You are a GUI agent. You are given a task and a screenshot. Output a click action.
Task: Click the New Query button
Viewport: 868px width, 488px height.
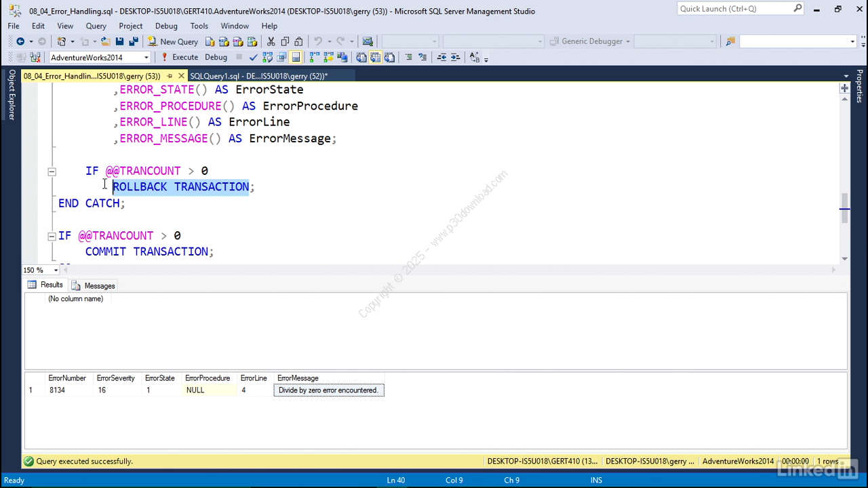pos(173,41)
